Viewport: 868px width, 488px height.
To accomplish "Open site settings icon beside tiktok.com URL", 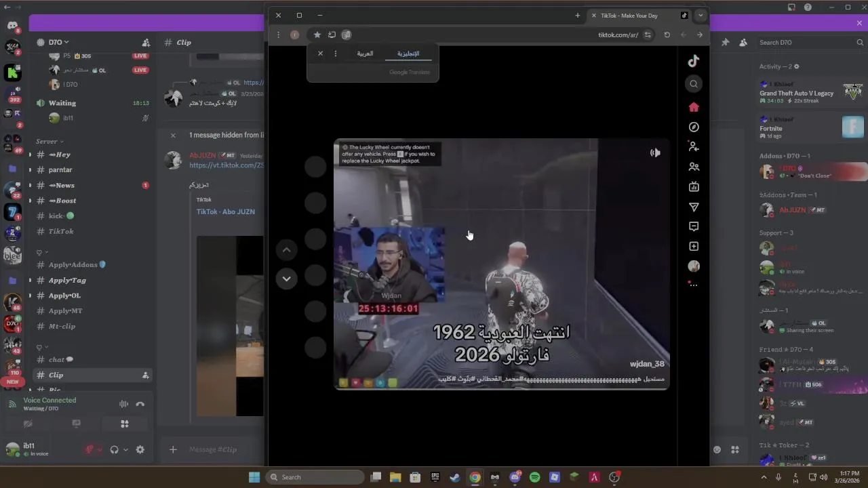I will [648, 35].
